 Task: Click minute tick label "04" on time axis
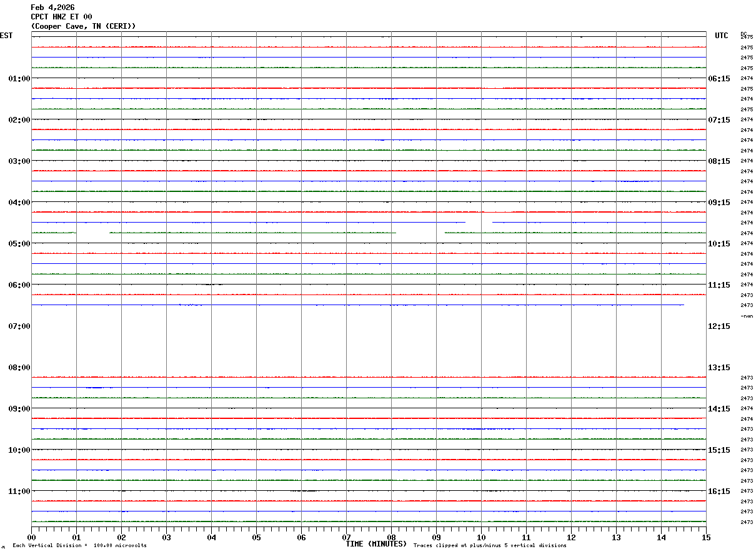point(211,538)
